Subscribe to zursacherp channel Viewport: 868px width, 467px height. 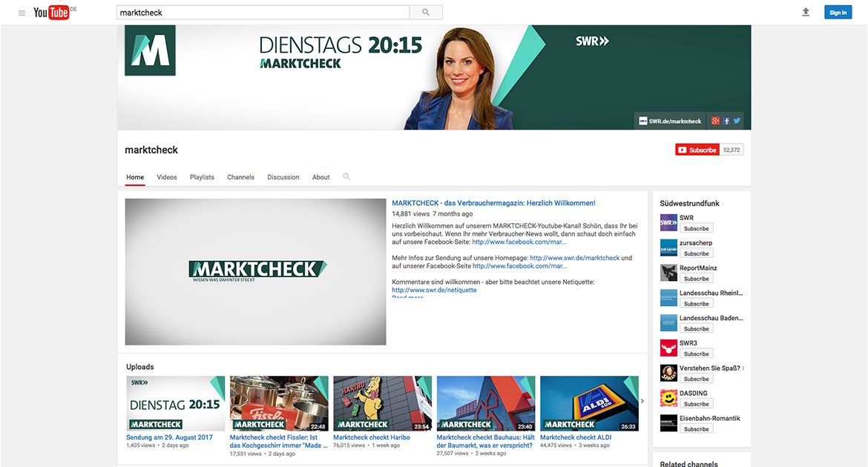point(697,254)
